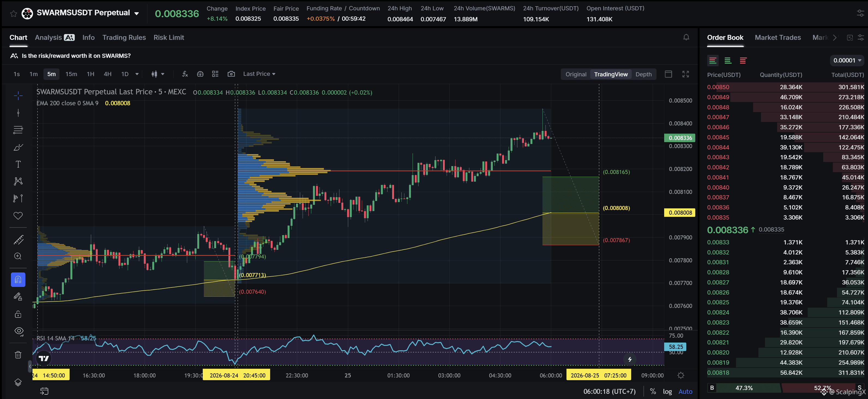Viewport: 868px width, 399px height.
Task: Open the Last Price dropdown
Action: pos(259,74)
